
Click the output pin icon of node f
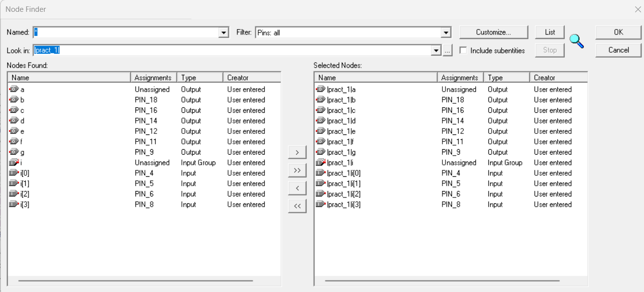[x=14, y=142]
